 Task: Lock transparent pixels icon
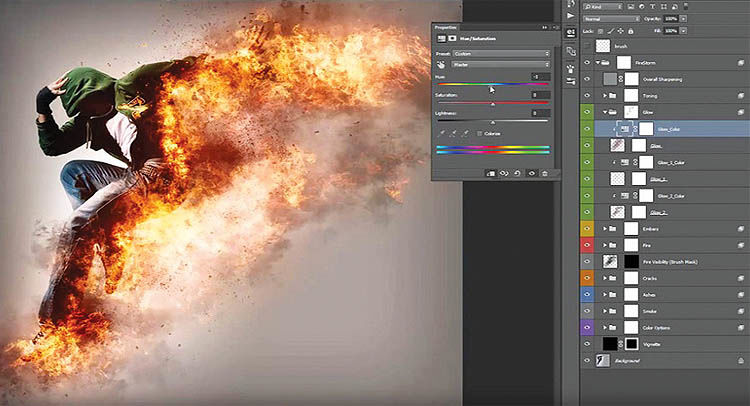point(601,31)
